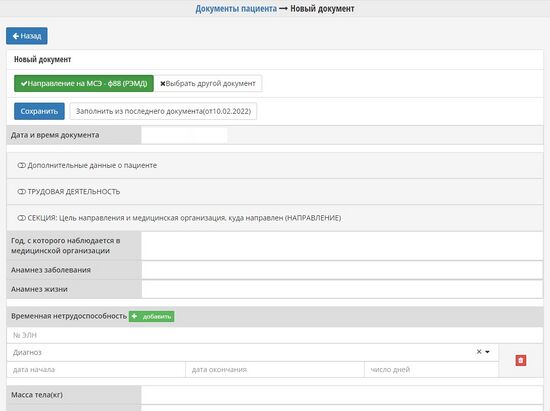Select Направление на МСЭ - ф88 (РЭМД) document
Screen dimensions: 550x411
click(84, 83)
